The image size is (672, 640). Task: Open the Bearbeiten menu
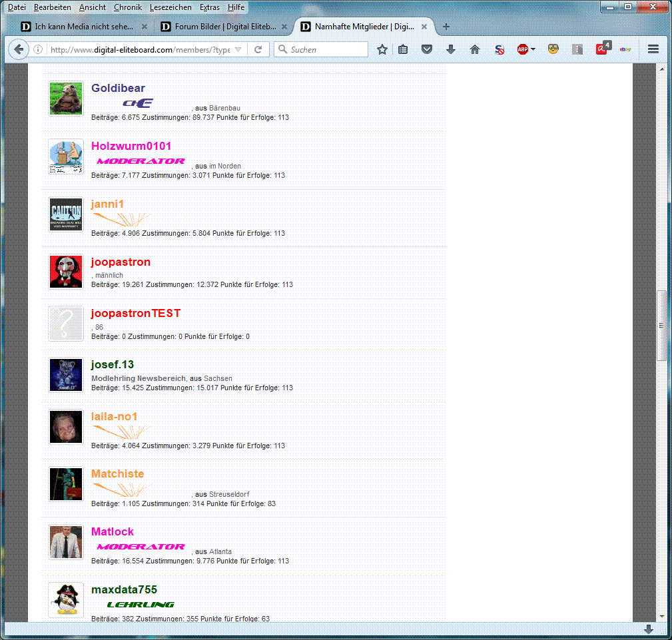pos(53,7)
